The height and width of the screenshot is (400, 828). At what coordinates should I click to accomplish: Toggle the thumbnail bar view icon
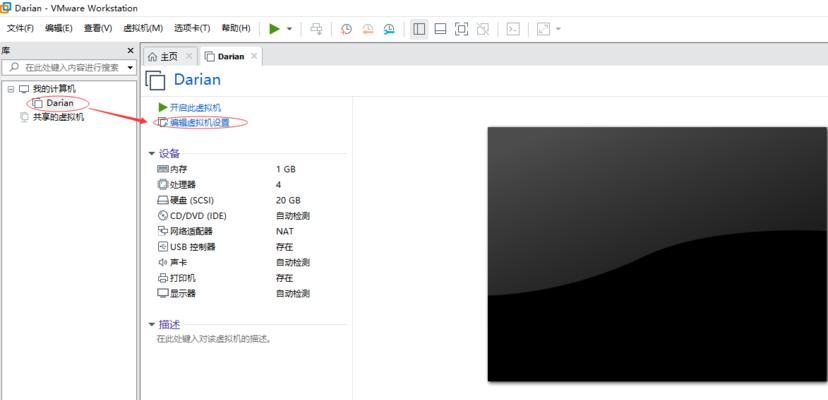tap(440, 29)
